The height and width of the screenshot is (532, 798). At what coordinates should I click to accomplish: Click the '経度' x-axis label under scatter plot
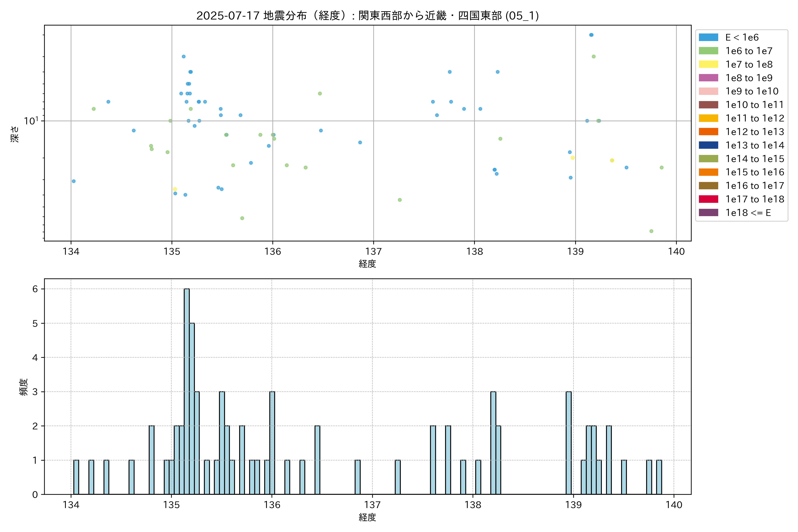tap(368, 264)
